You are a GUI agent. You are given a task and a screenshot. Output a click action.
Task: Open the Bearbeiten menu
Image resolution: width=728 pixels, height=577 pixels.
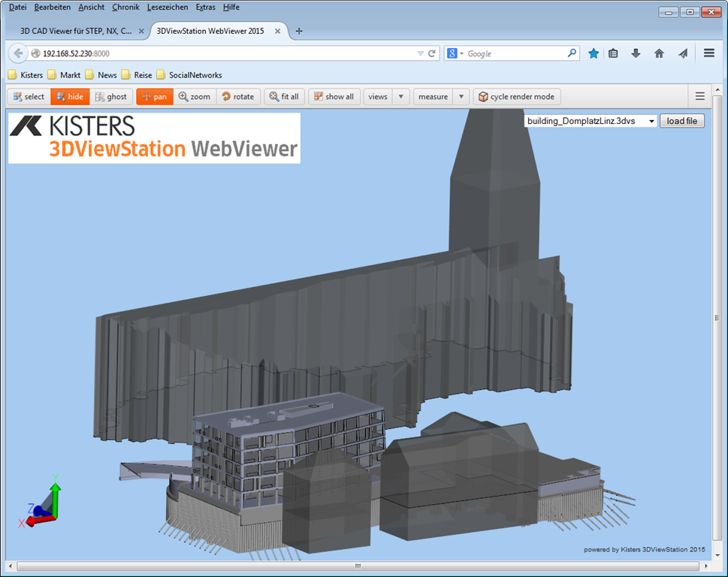[53, 7]
